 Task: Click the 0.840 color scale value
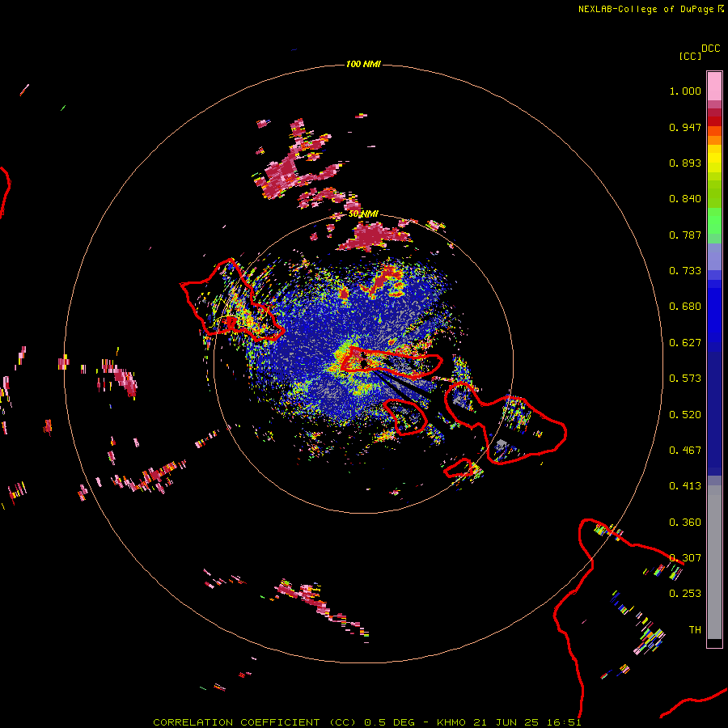click(685, 199)
